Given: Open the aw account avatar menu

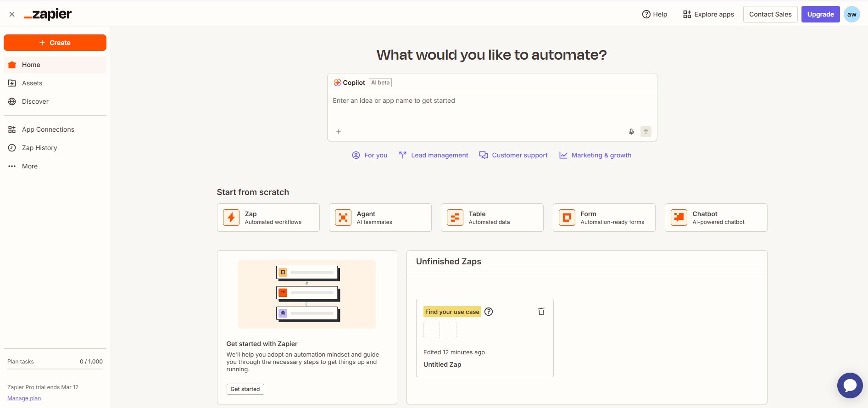Looking at the screenshot, I should (x=852, y=14).
